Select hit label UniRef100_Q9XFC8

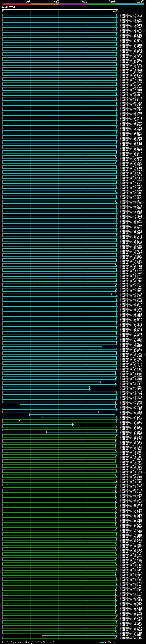coord(131,366)
